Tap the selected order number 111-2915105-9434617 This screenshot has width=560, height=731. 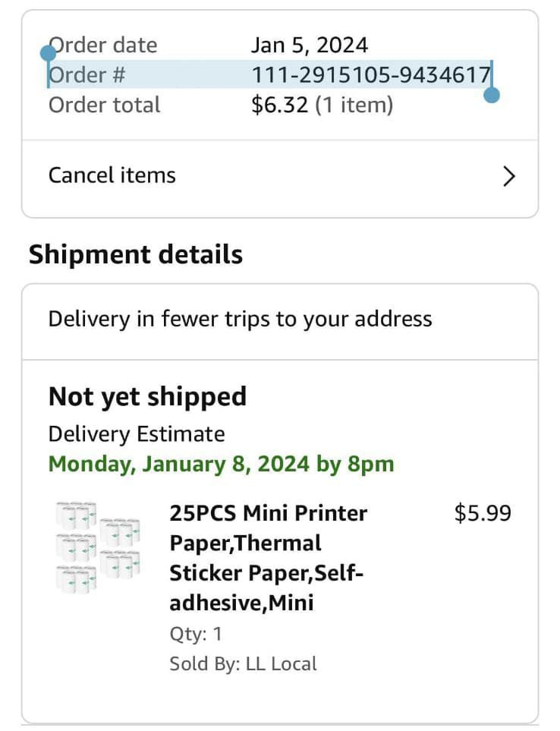(x=371, y=74)
